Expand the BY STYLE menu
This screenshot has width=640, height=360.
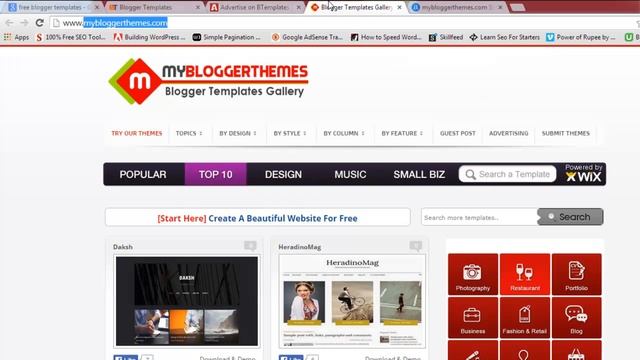point(290,133)
